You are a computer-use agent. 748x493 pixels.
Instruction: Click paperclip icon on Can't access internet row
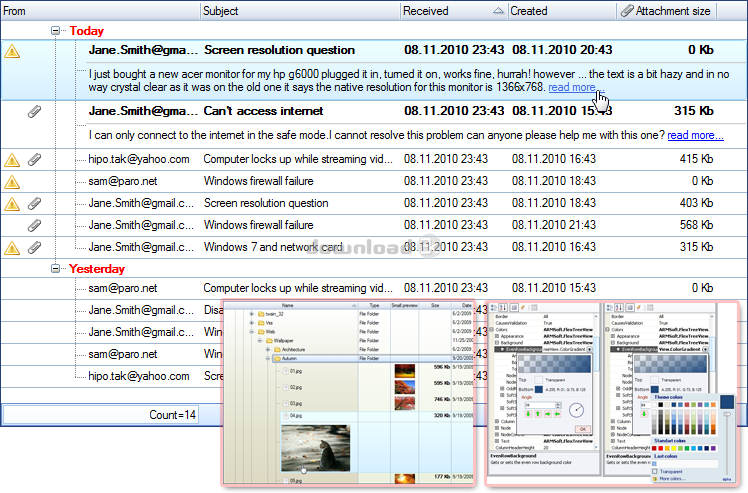click(34, 112)
